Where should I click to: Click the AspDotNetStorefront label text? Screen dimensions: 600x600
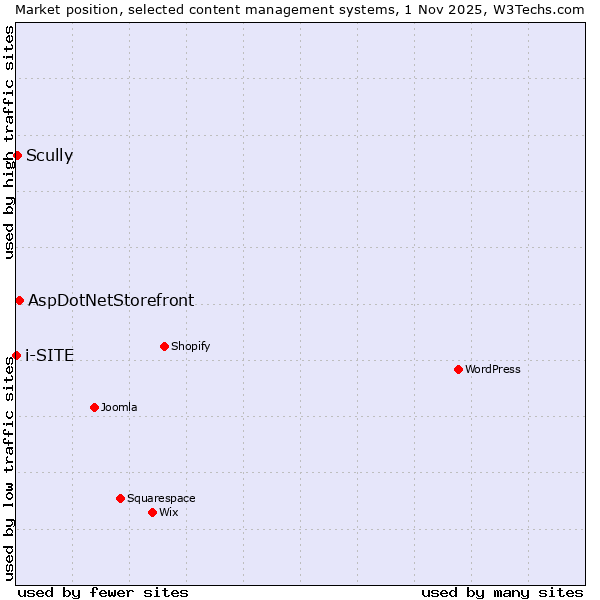pos(111,300)
